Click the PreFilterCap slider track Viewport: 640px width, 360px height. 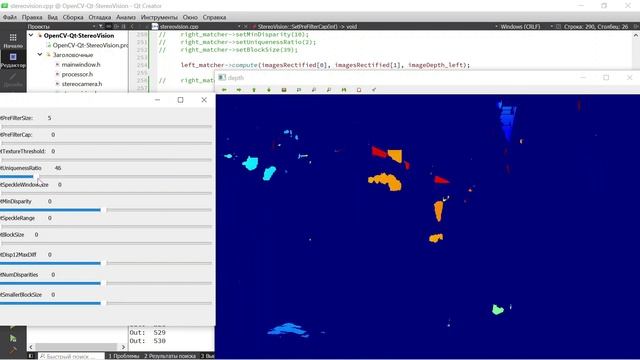point(106,143)
